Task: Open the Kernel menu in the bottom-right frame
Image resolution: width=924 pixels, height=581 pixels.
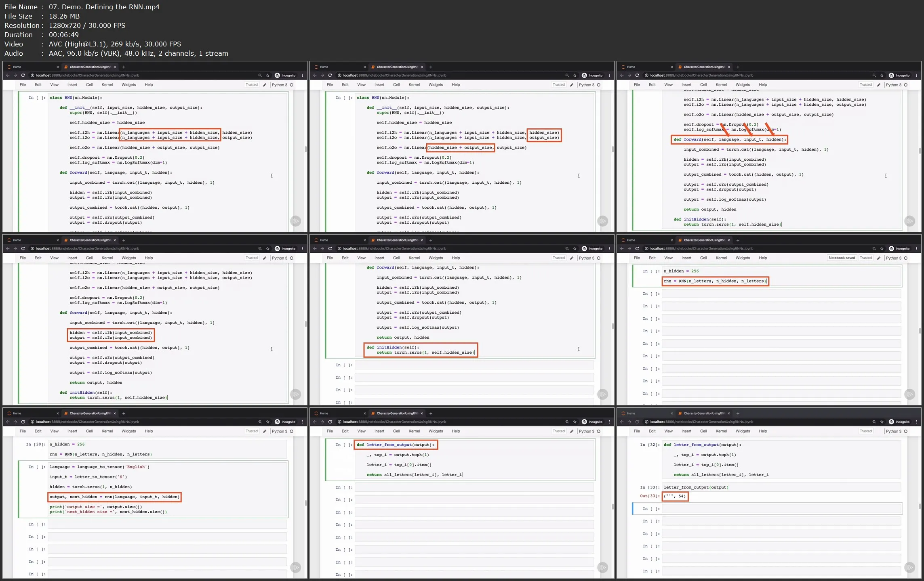Action: pyautogui.click(x=721, y=431)
